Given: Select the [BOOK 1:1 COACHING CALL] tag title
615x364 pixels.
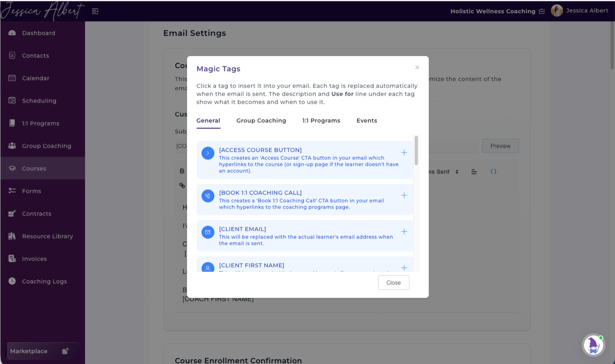Looking at the screenshot, I should [x=260, y=193].
